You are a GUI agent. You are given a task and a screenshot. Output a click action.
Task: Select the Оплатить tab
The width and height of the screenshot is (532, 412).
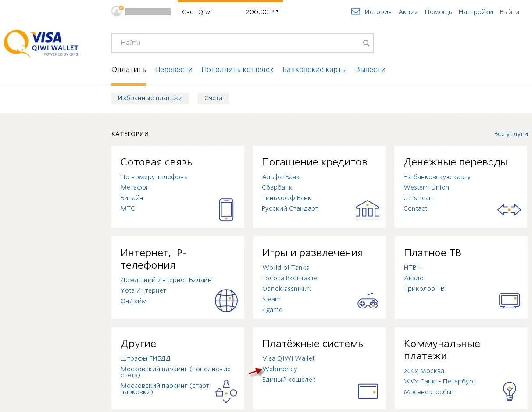129,69
